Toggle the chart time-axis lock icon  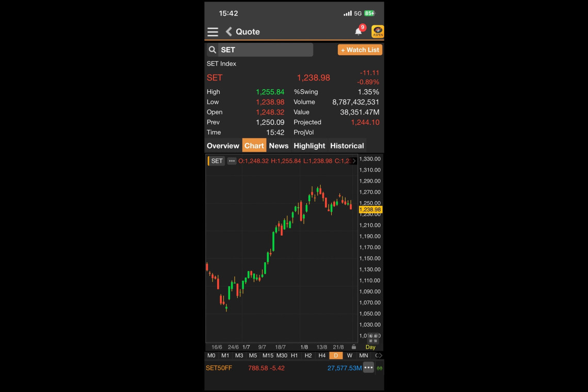point(354,347)
